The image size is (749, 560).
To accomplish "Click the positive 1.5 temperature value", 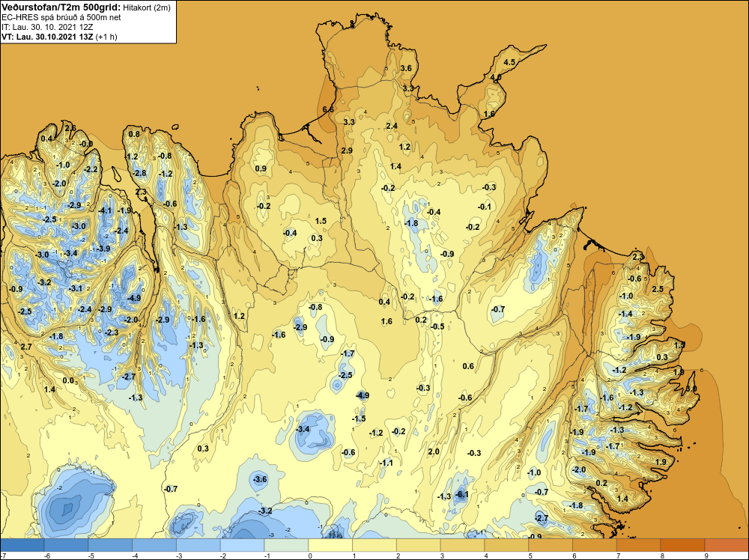I will 321,221.
